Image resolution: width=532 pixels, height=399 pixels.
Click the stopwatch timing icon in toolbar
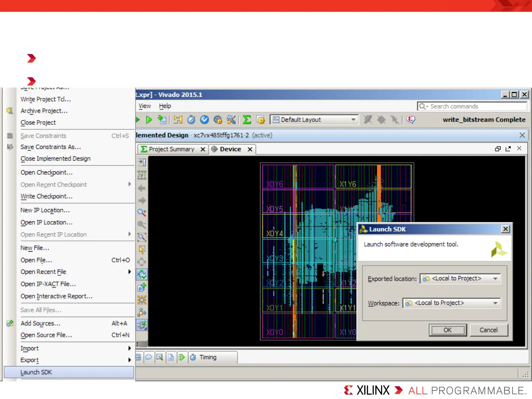click(191, 120)
